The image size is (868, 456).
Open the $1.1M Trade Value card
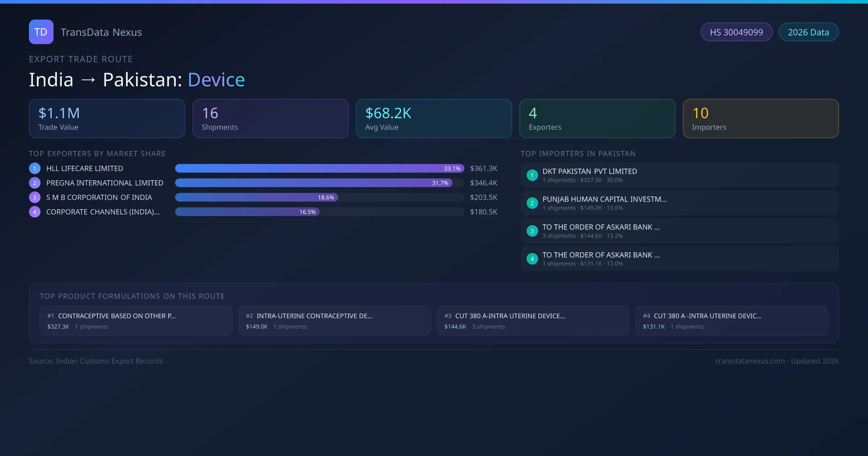107,118
